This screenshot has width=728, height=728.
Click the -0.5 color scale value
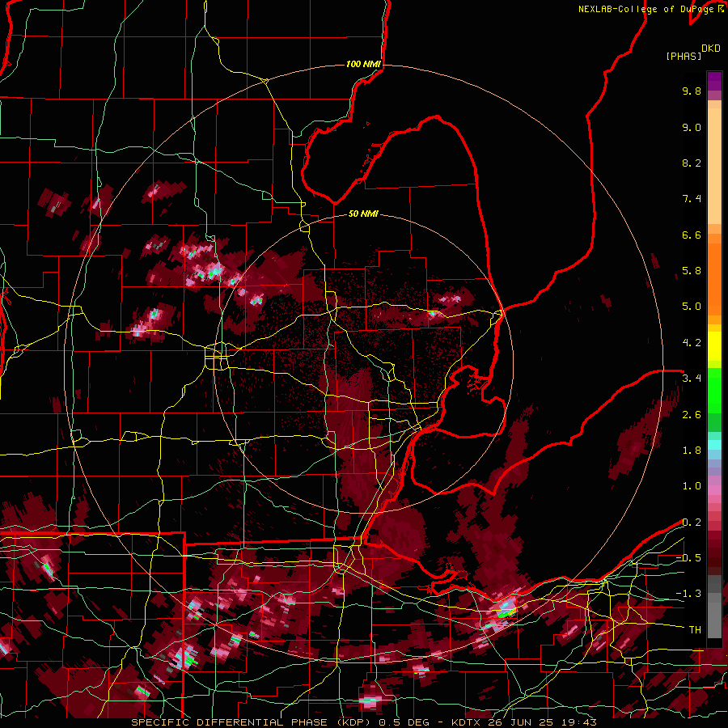pos(688,558)
